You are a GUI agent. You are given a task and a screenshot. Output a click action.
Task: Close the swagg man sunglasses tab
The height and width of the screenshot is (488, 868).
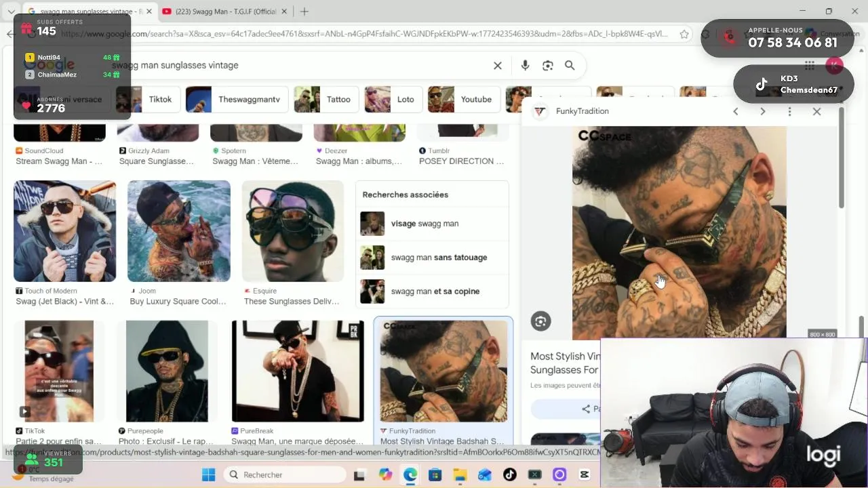point(149,12)
